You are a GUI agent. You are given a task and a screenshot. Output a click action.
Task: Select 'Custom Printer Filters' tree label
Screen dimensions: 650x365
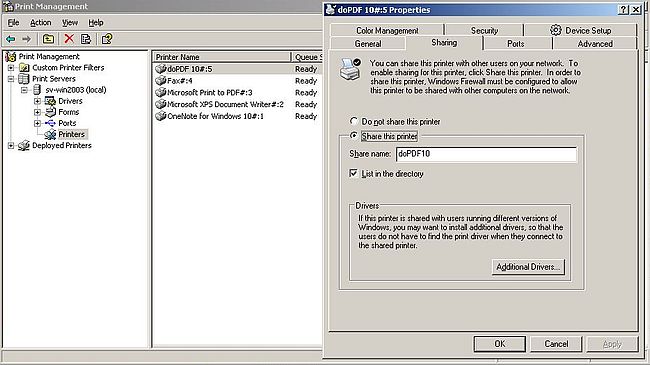pos(68,68)
